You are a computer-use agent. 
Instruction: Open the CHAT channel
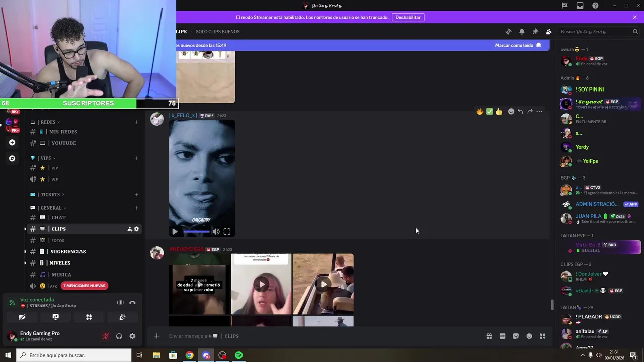(84, 217)
